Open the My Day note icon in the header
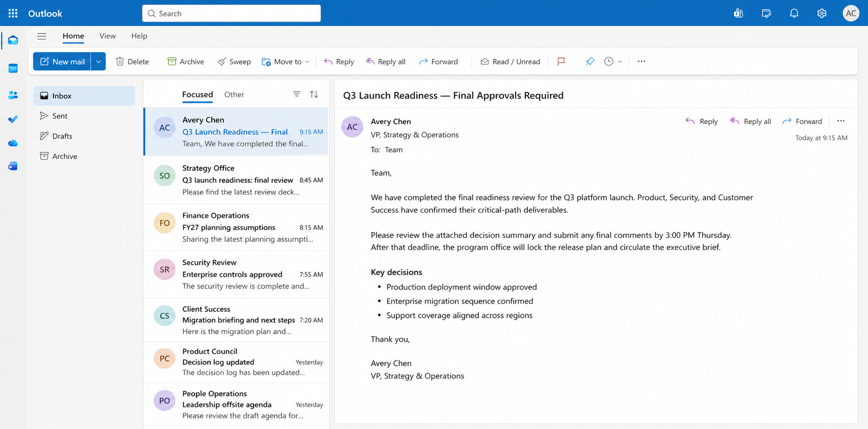The image size is (868, 429). click(766, 14)
